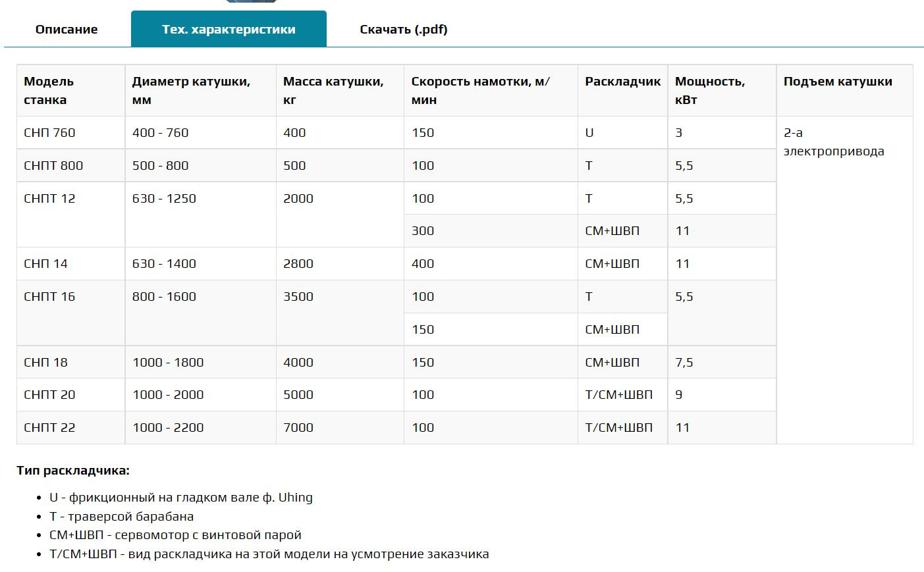Select the СНП 760 model cell
The image size is (924, 572).
pos(50,133)
